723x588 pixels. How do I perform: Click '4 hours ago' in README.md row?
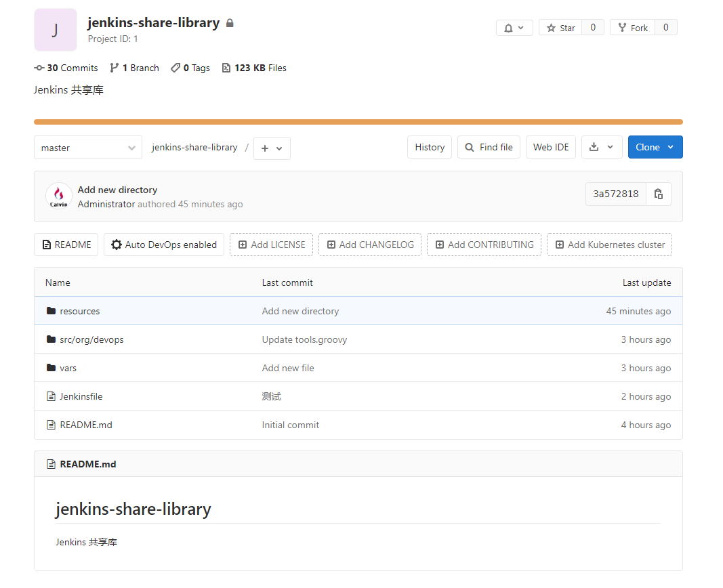point(646,425)
